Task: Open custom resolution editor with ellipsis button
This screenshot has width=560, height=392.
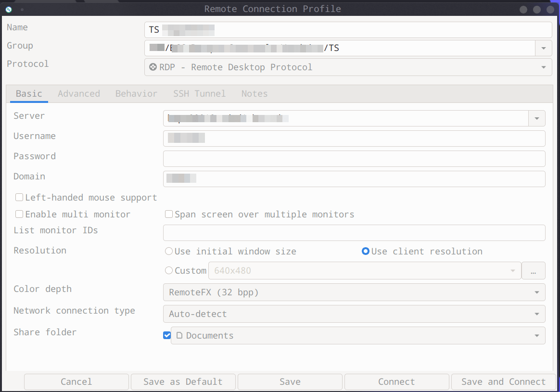Action: (533, 271)
